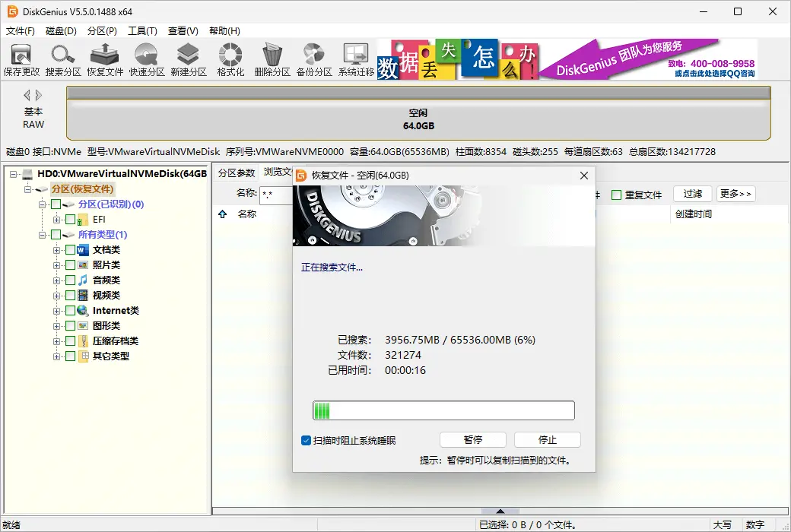Expand the Internet类 node
Image resolution: width=791 pixels, height=532 pixels.
coord(56,311)
